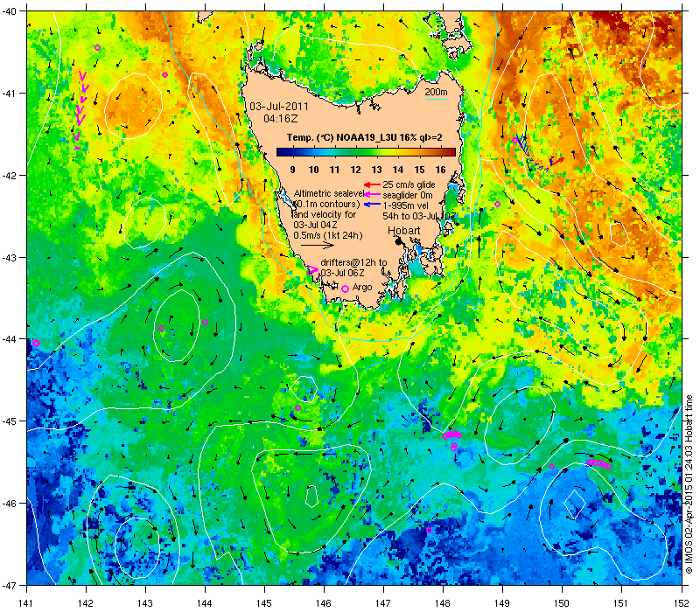700x612 pixels.
Task: Click magenta drifter cluster near 148.2E, 45.2S
Action: click(x=452, y=435)
